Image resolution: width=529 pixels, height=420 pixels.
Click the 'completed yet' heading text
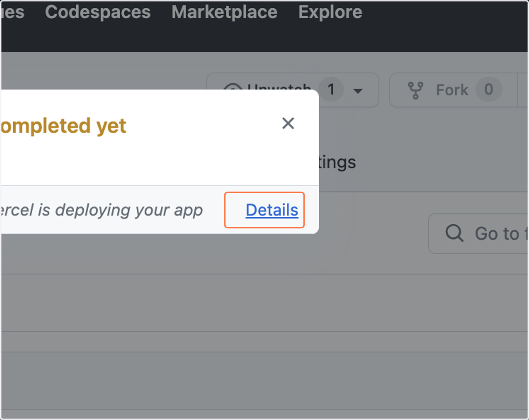63,126
